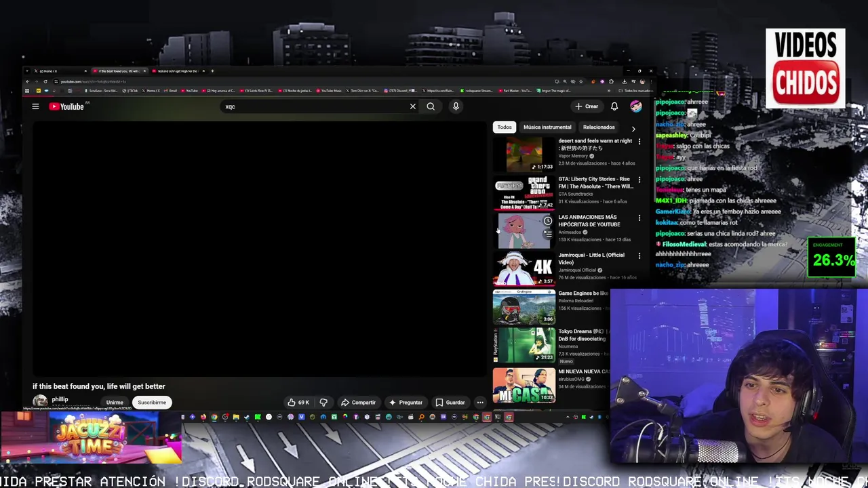The width and height of the screenshot is (868, 488).
Task: Dislike the video with thumbs down
Action: (323, 403)
